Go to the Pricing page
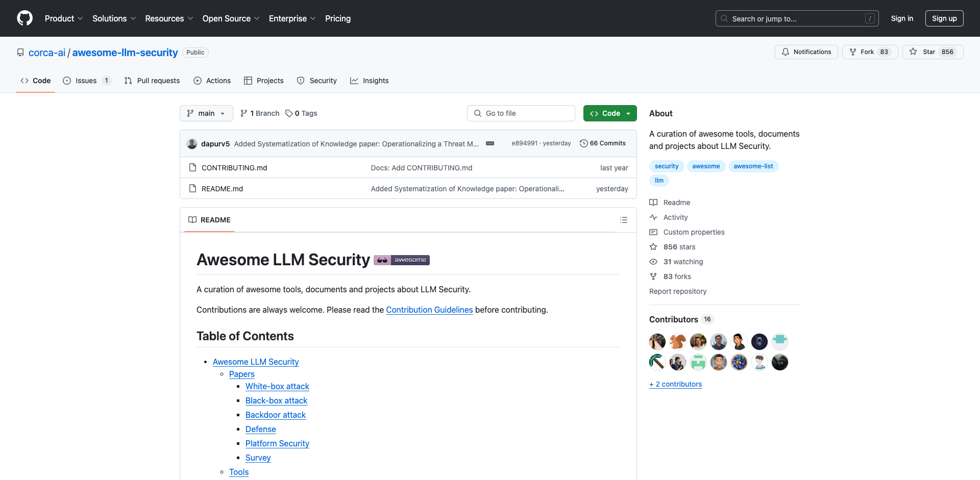 click(338, 18)
